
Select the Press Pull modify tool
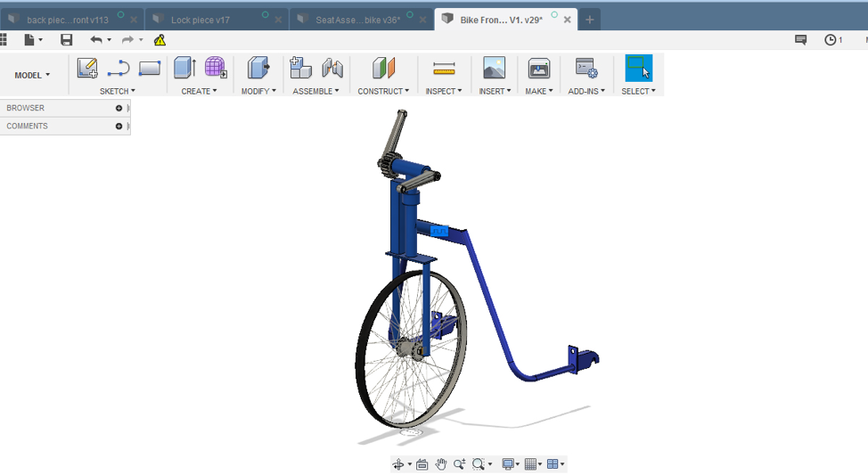258,68
